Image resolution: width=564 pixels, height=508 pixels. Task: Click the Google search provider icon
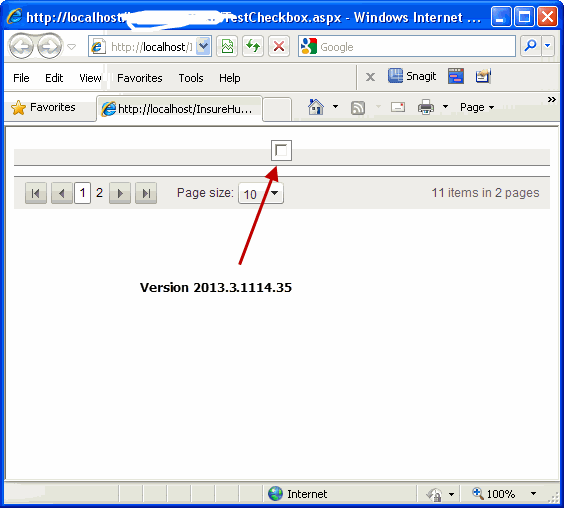309,46
